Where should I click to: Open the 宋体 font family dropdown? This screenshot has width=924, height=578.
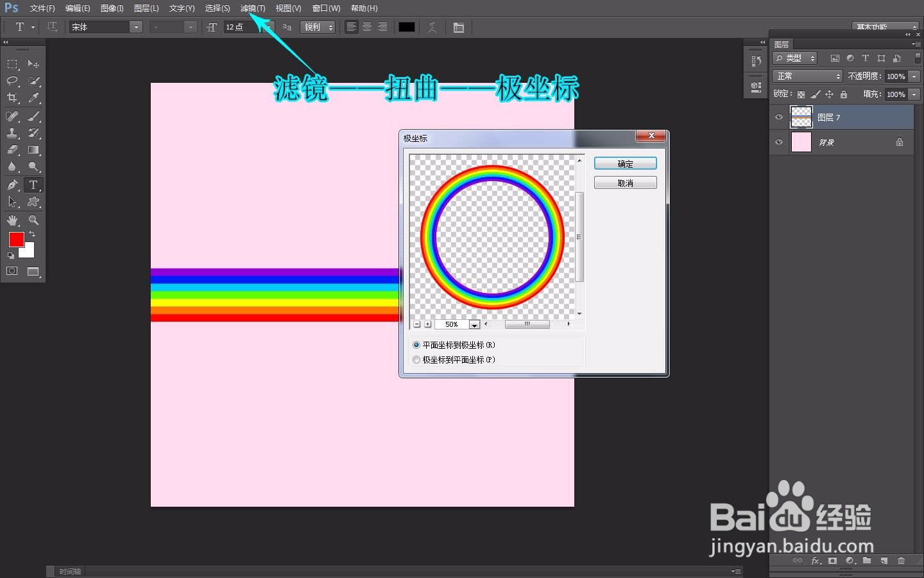point(136,27)
